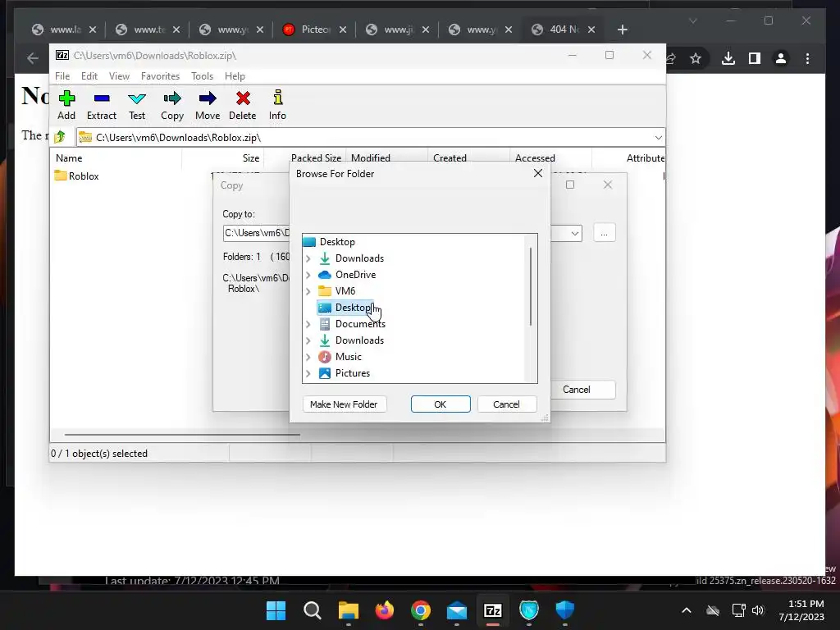Click the browser back arrow
840x630 pixels.
click(33, 58)
